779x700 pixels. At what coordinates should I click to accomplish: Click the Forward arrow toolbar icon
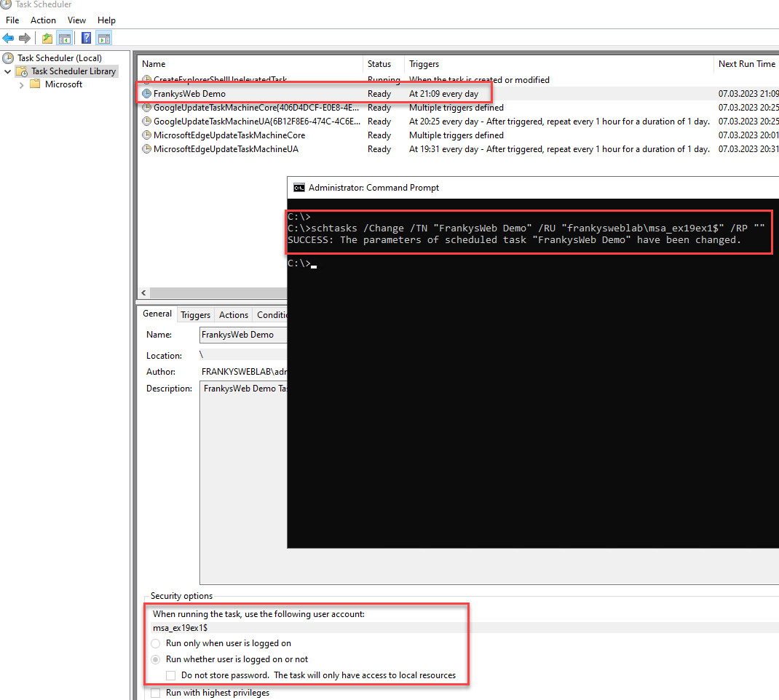tap(25, 38)
